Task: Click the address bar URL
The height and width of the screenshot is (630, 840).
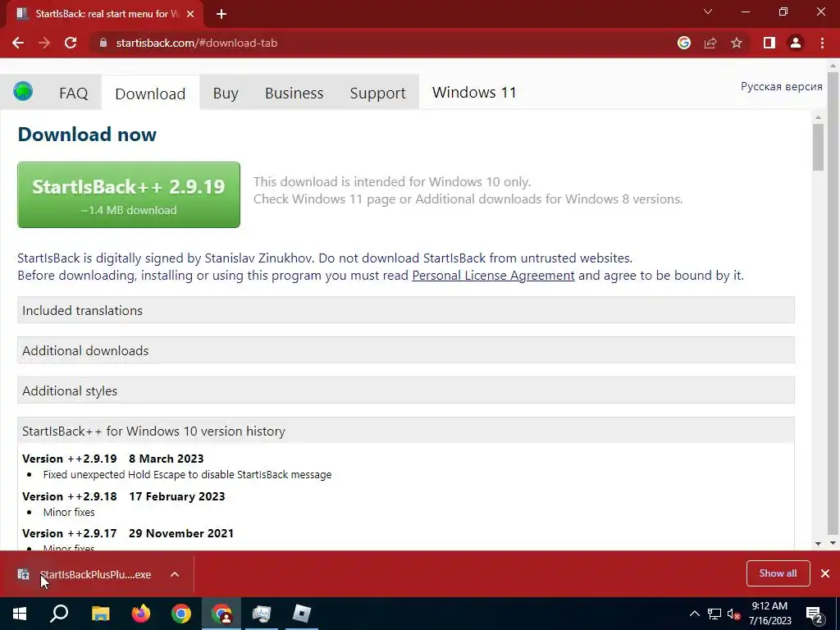Action: pyautogui.click(x=197, y=43)
